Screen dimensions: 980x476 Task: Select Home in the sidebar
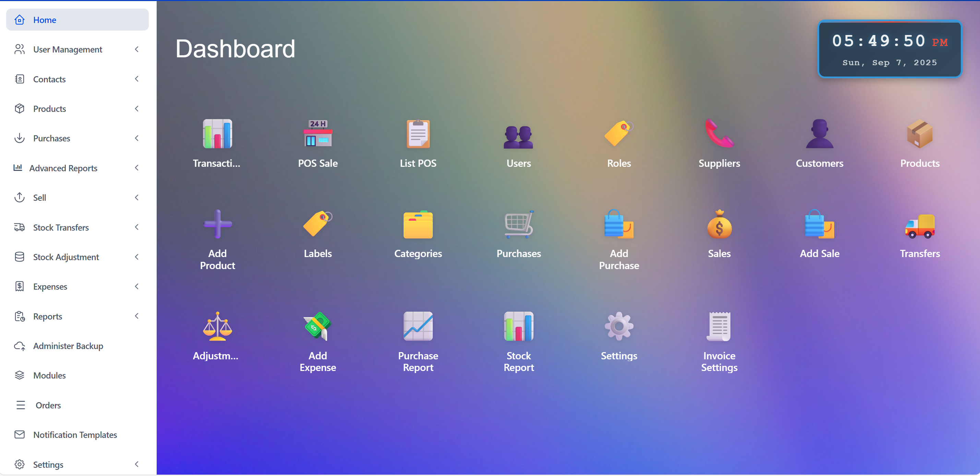45,20
